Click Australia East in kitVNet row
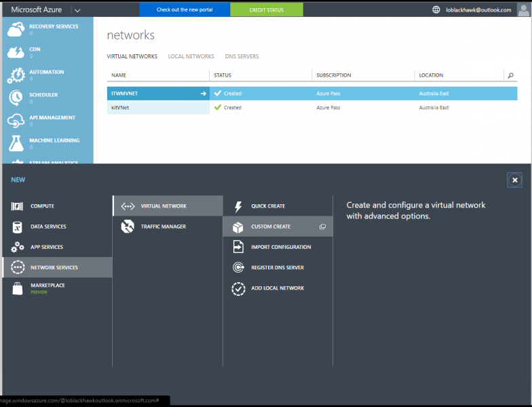532x407 pixels. [434, 107]
